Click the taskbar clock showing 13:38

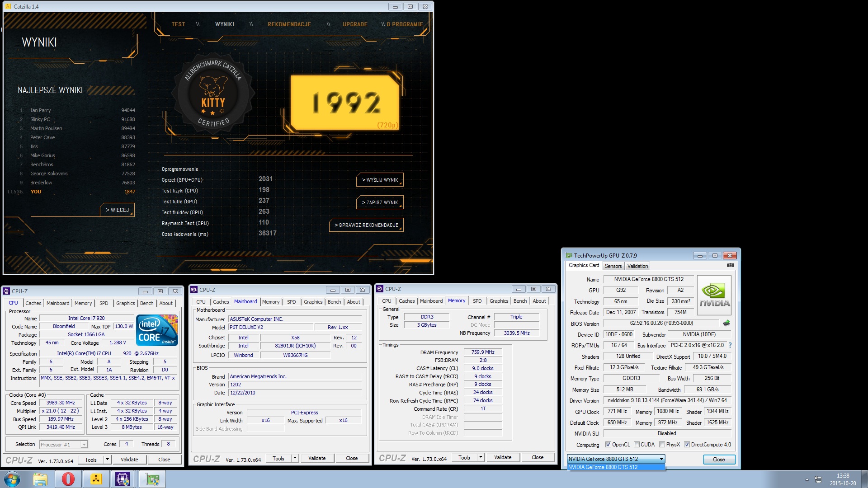843,479
